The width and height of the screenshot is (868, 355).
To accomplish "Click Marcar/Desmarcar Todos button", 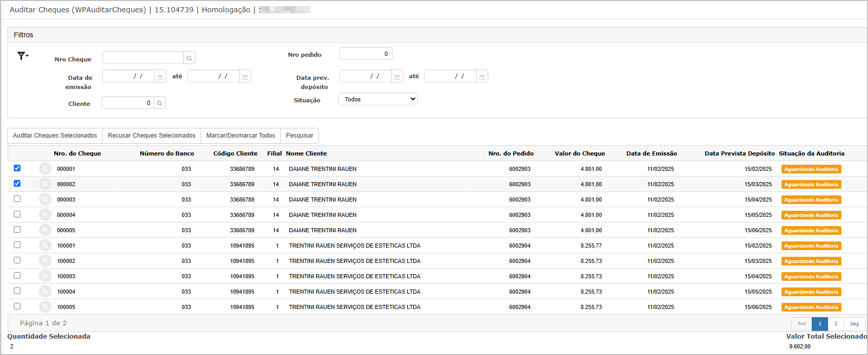I will (241, 136).
